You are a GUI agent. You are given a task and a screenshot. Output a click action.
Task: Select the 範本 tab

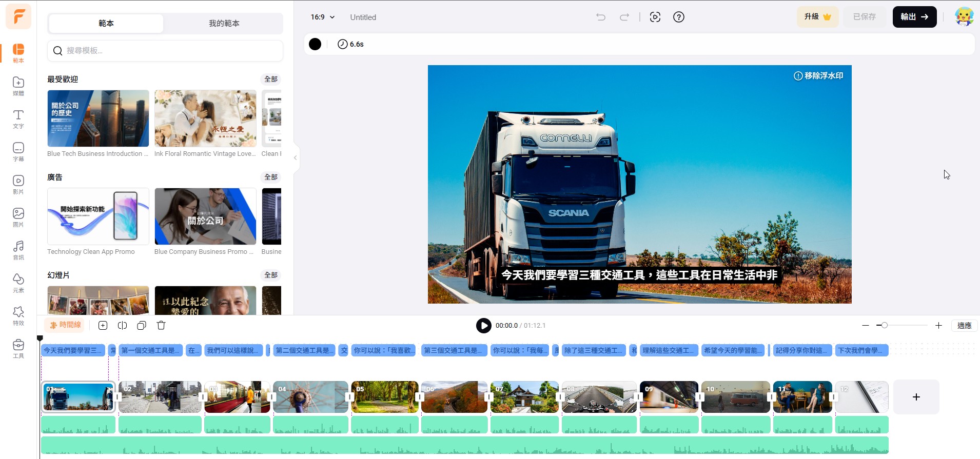(106, 24)
